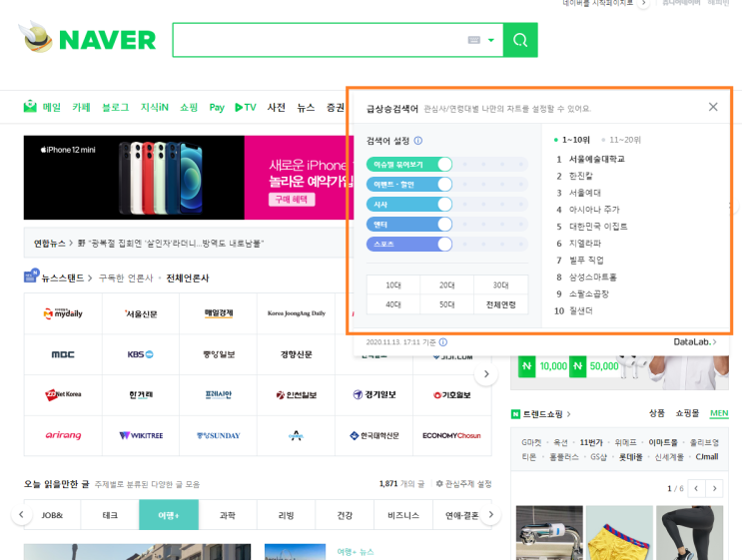The height and width of the screenshot is (560, 742).
Task: Open 트렌드쇼핑 chevron link
Action: click(x=568, y=414)
